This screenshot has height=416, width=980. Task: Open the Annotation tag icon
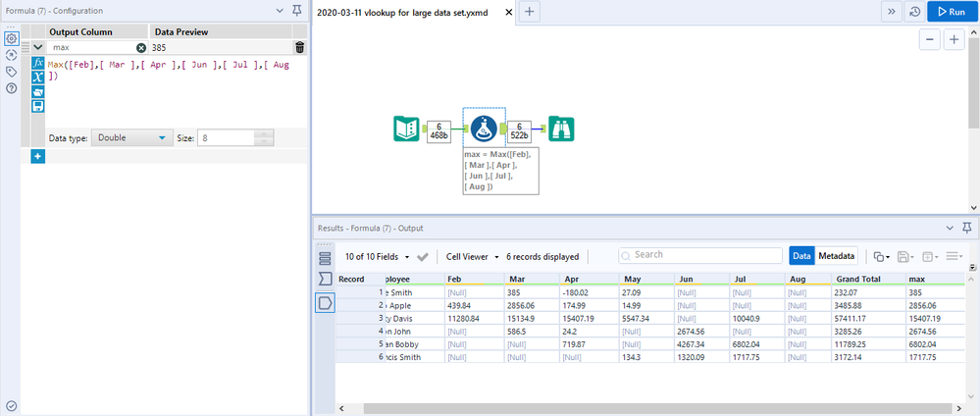point(11,72)
